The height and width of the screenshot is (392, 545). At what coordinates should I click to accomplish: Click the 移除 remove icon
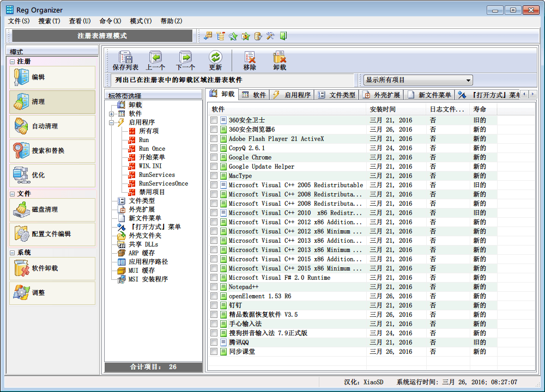coord(250,60)
